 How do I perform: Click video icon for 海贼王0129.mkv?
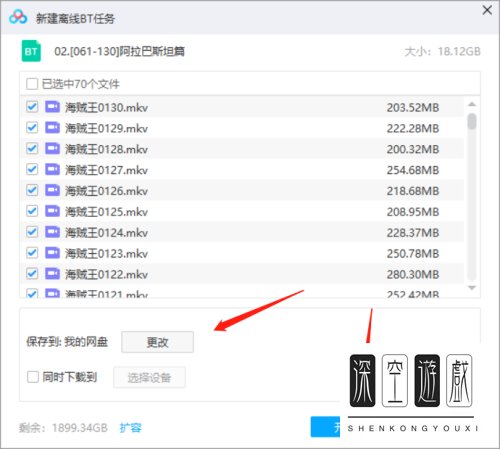tap(52, 128)
